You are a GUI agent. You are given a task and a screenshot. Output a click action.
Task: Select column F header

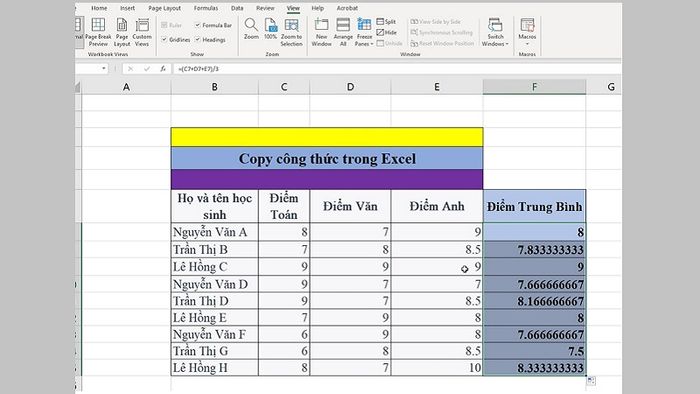(534, 87)
